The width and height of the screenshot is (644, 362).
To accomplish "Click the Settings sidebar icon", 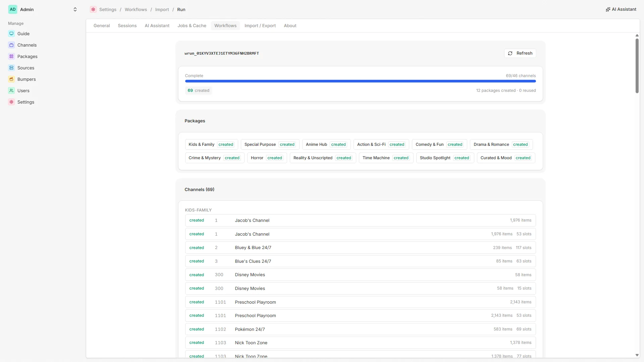I will (x=11, y=102).
